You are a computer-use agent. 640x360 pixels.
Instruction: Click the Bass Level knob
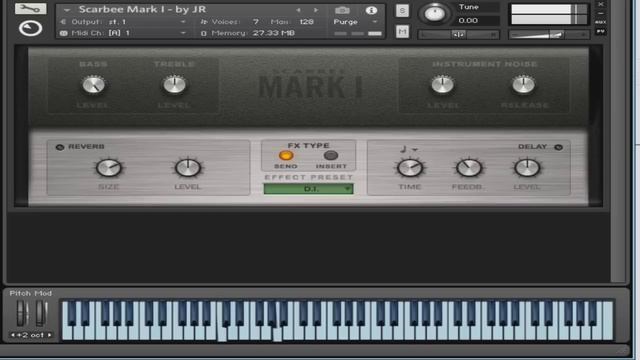93,85
